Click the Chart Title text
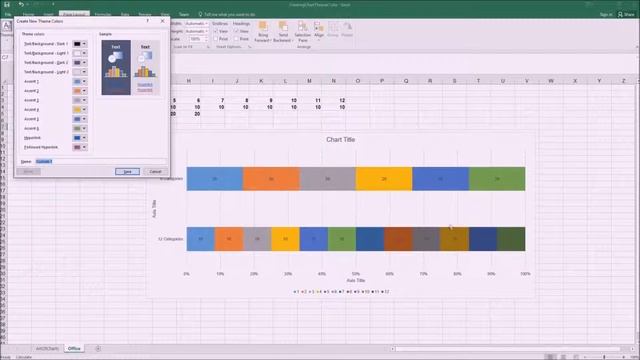 tap(340, 140)
